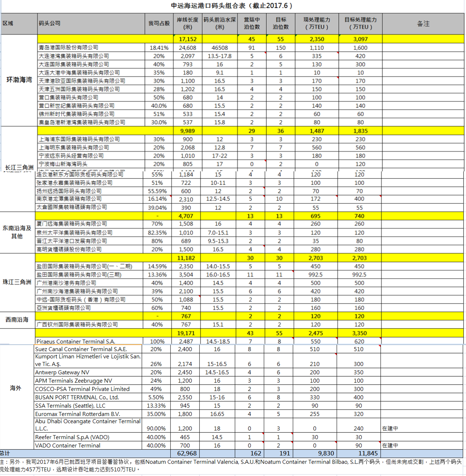Viewport: 466px width, 476px height.
Task: Select the 珠江三角洲 region cell
Action: 17,282
